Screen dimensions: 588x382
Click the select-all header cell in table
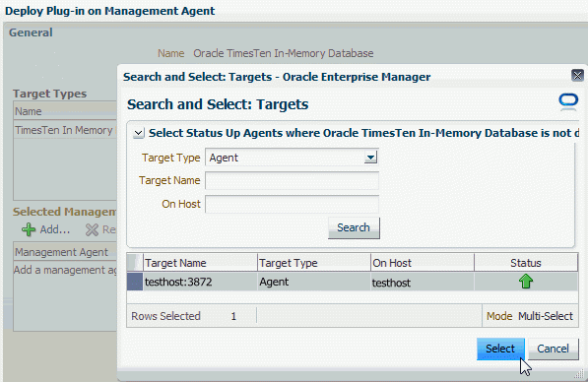tap(135, 263)
